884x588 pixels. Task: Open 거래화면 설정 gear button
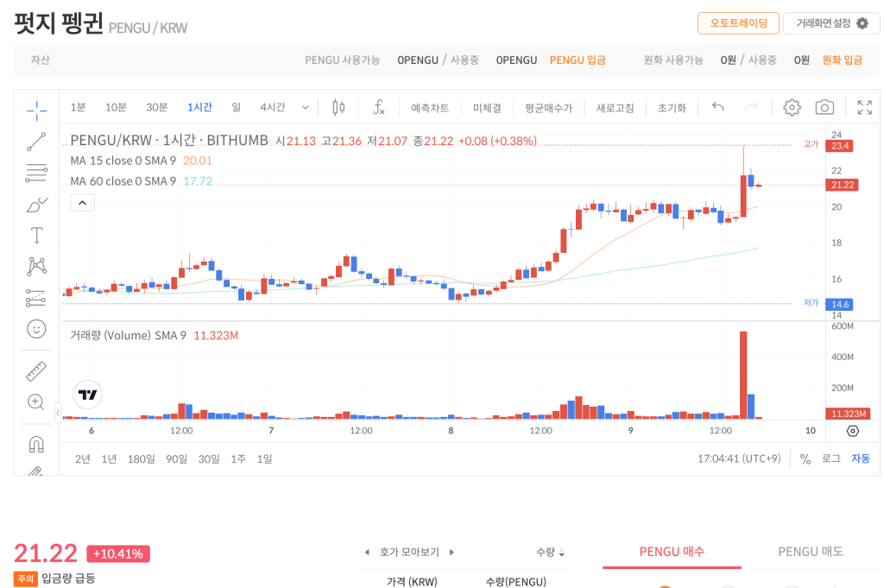tap(831, 23)
